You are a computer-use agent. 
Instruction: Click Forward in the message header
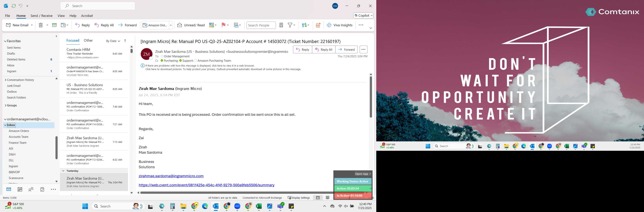(x=346, y=49)
